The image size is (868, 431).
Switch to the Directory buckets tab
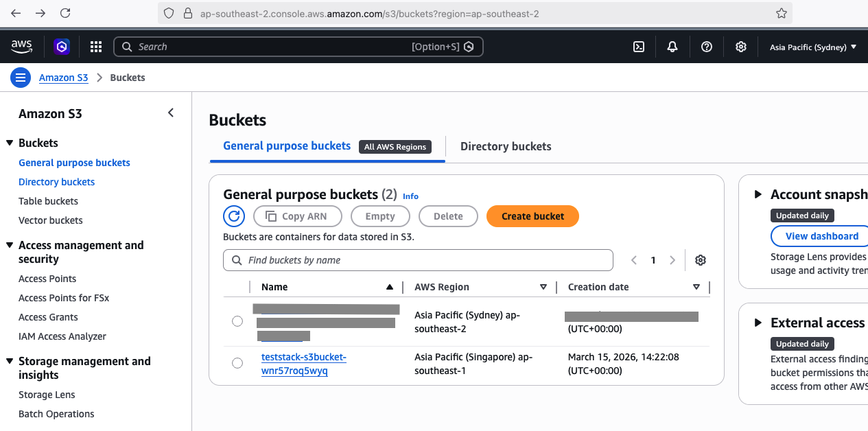pos(506,146)
